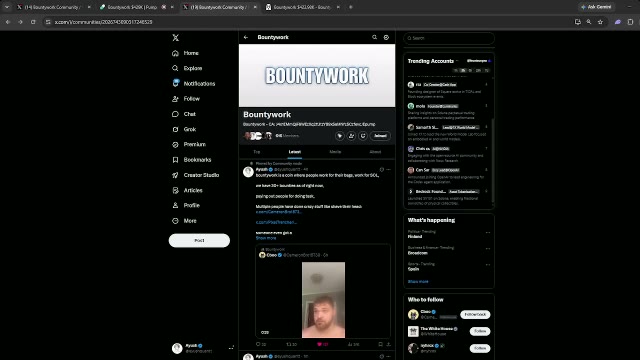The height and width of the screenshot is (360, 640).
Task: Bookmark the pinned post
Action: click(380, 344)
